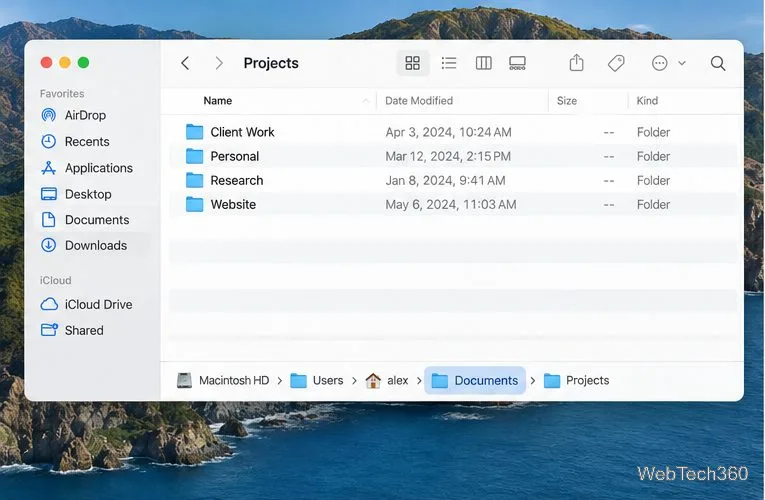Viewport: 765px width, 500px height.
Task: Open Downloads from the sidebar
Action: 96,245
